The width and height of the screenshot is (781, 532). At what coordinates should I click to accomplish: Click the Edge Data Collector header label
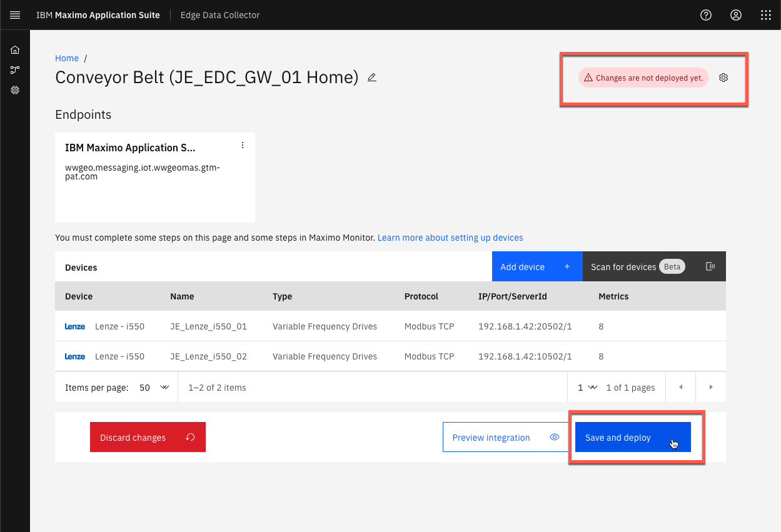point(220,15)
